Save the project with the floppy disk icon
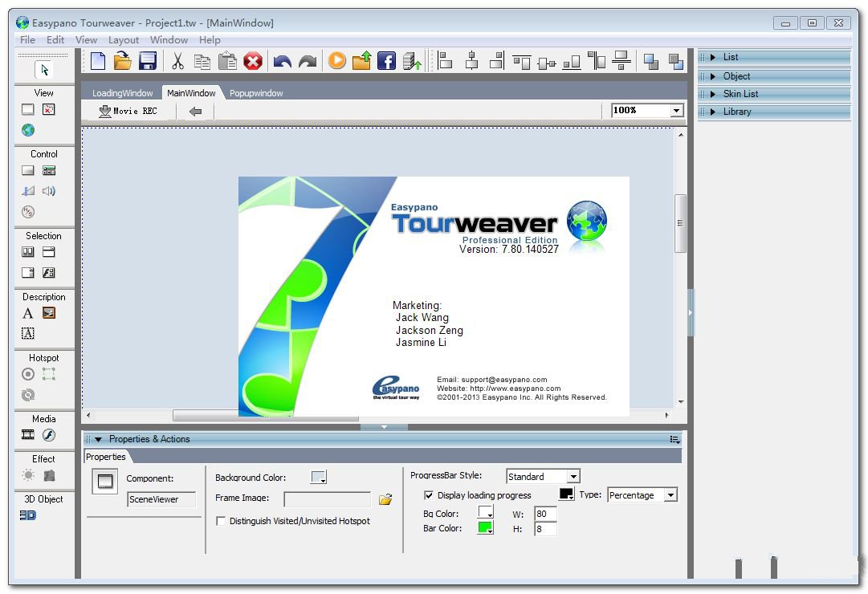 (x=147, y=61)
